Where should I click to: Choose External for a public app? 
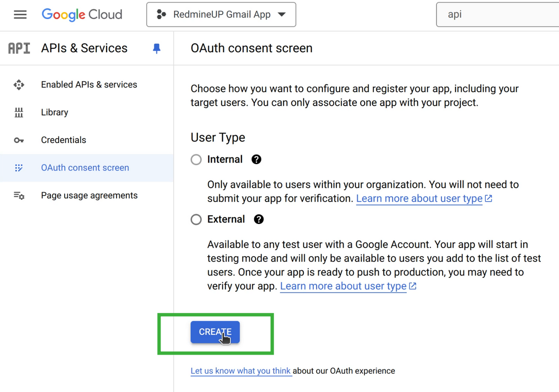click(x=196, y=219)
